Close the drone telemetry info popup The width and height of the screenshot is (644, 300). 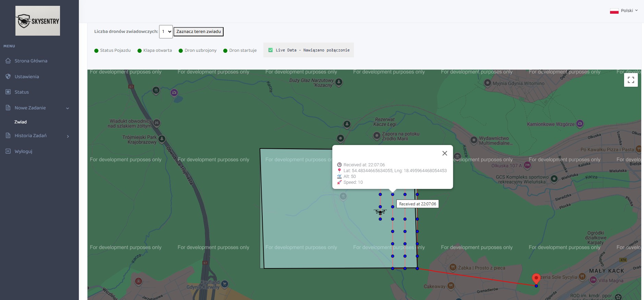(444, 153)
